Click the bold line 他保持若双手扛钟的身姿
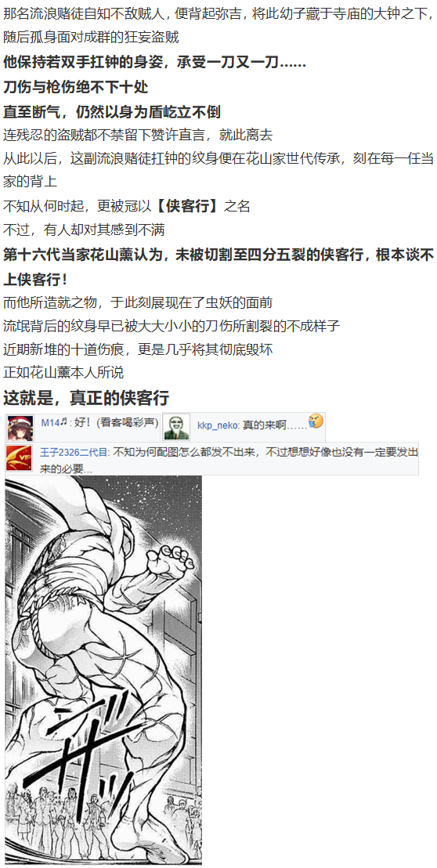 click(x=154, y=63)
